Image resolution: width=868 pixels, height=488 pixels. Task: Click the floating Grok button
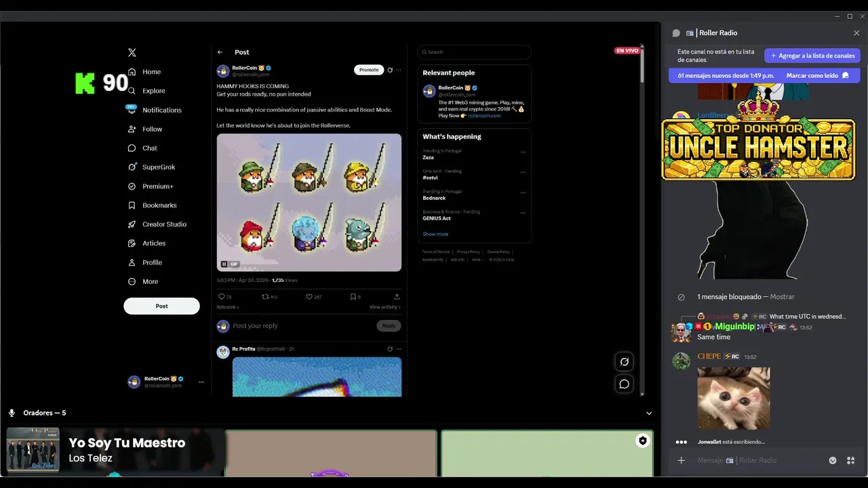625,362
